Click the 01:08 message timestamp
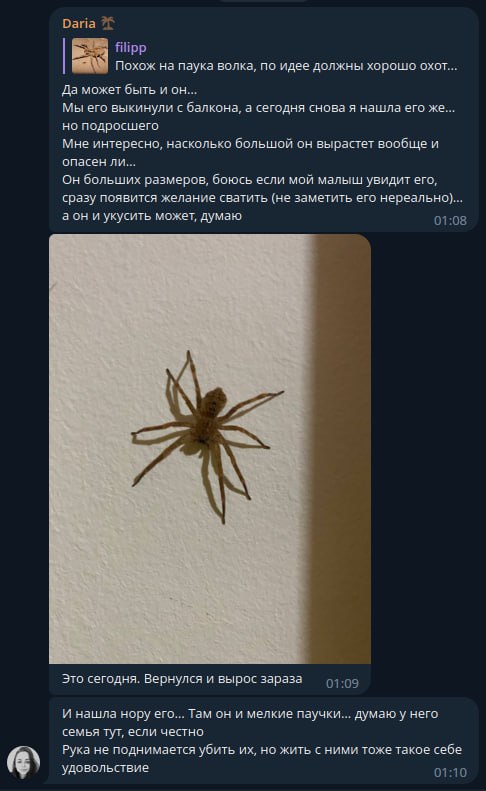The width and height of the screenshot is (486, 791). (450, 220)
